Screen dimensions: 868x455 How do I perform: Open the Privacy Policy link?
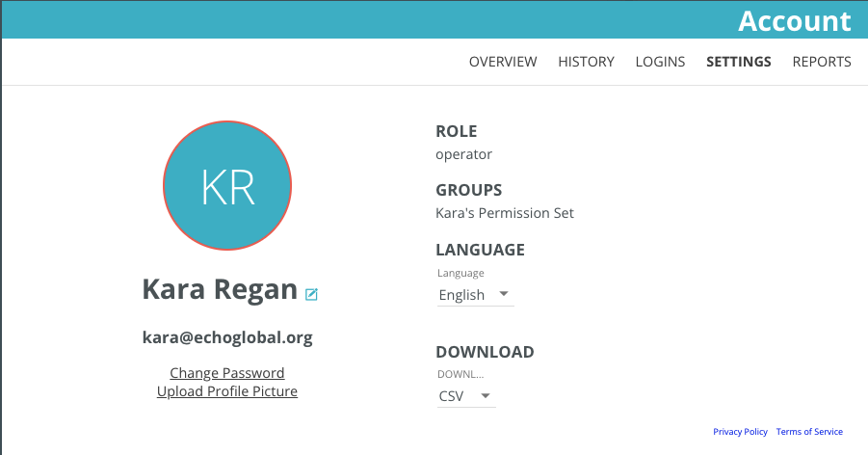pos(740,432)
